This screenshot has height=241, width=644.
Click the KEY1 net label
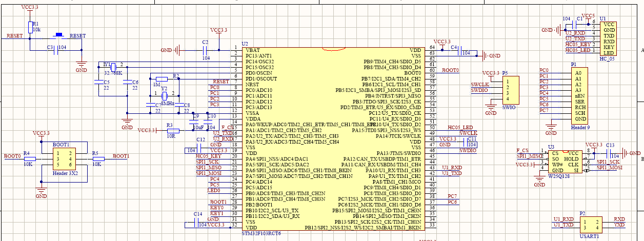(217, 213)
